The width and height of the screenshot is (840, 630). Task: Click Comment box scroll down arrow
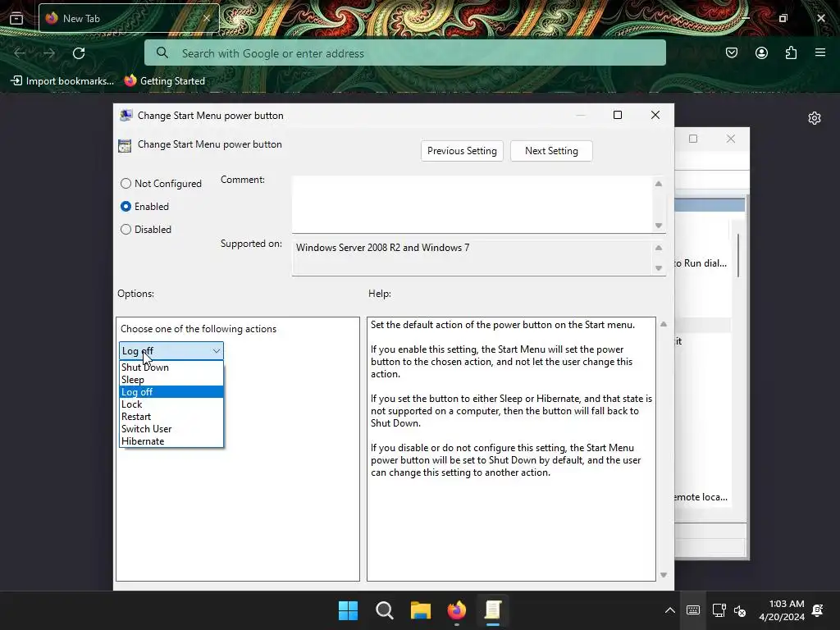tap(659, 226)
